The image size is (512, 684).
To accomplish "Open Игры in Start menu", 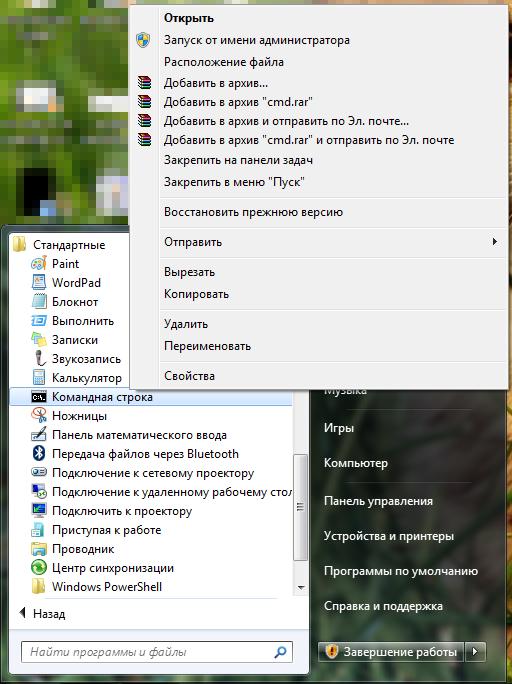I will 339,428.
